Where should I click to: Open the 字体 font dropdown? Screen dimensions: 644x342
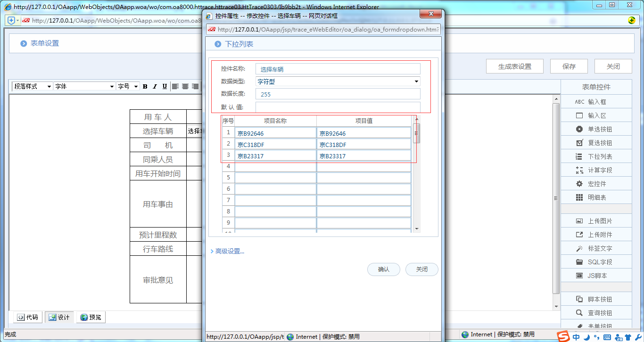(84, 86)
